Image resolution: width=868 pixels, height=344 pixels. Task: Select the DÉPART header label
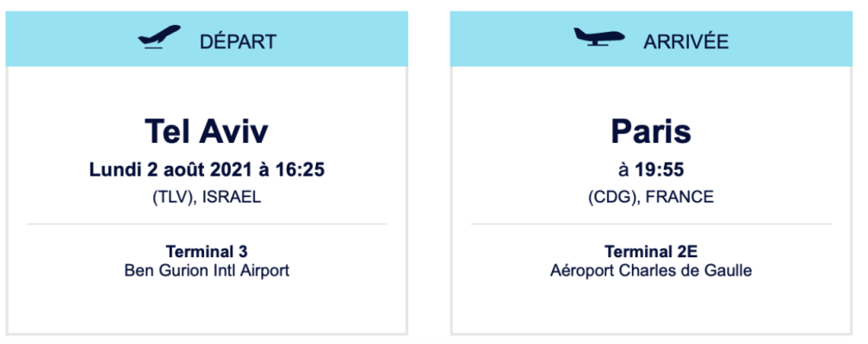coord(238,40)
